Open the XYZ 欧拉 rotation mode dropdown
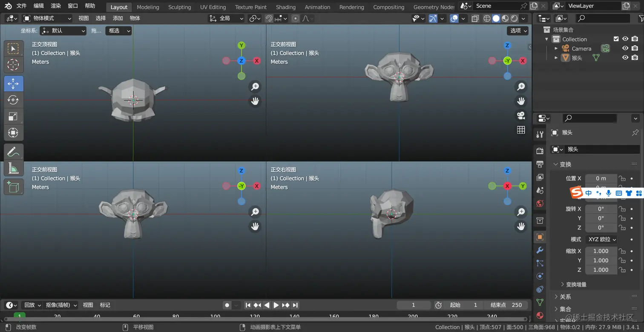 coord(602,239)
